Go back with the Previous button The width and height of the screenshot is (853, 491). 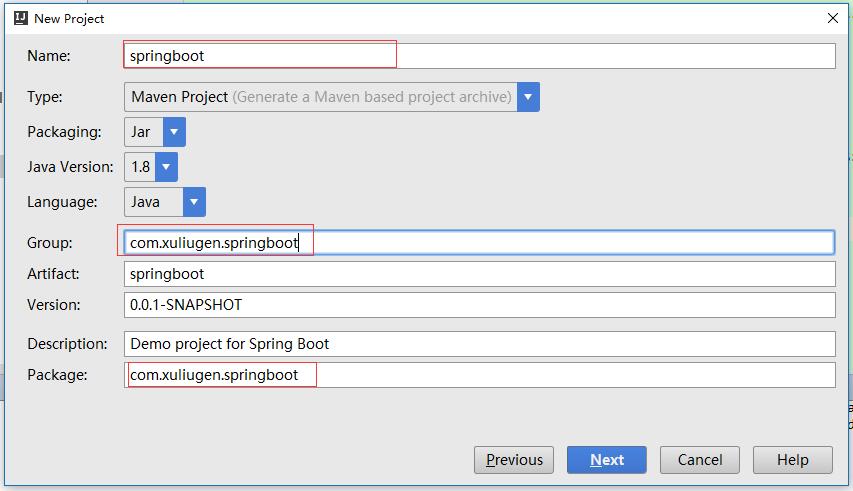514,460
